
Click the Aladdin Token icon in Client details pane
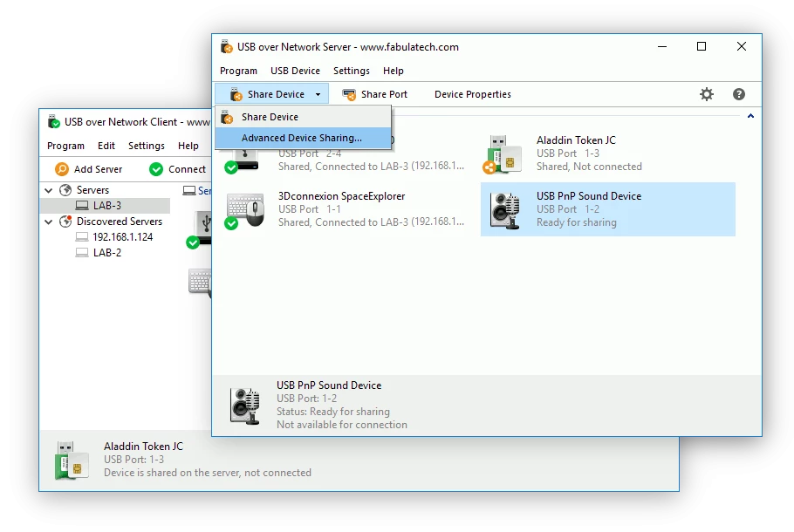click(x=72, y=460)
